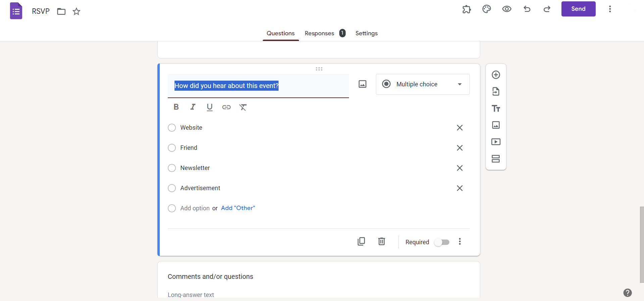Screen dimensions: 644x301
Task: Click the Send button
Action: coord(578,9)
